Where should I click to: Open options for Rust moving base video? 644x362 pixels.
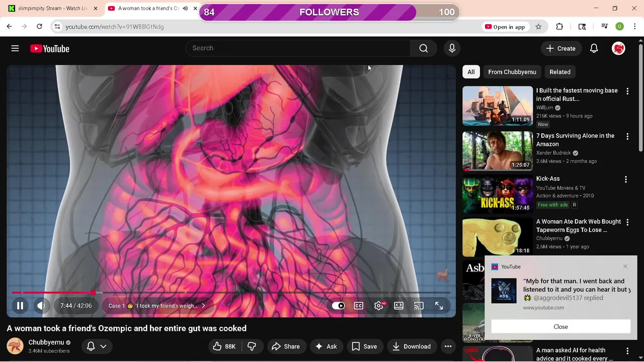(627, 92)
